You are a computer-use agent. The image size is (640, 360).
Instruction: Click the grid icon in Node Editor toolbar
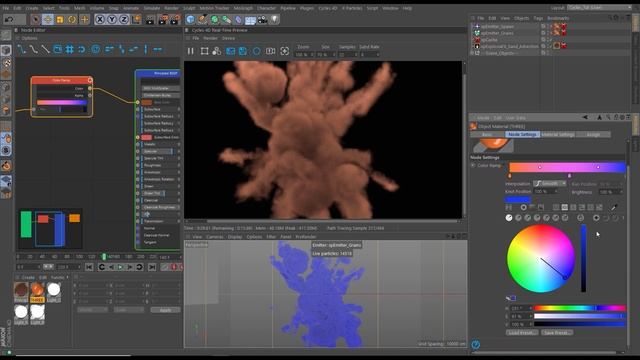70,49
